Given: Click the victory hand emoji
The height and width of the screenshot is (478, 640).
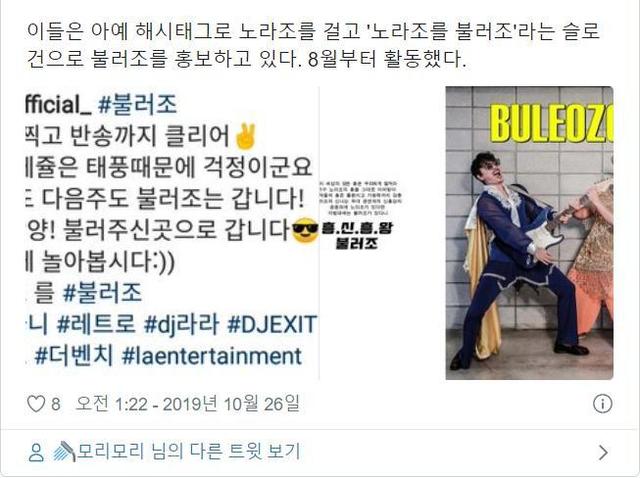Looking at the screenshot, I should 245,136.
